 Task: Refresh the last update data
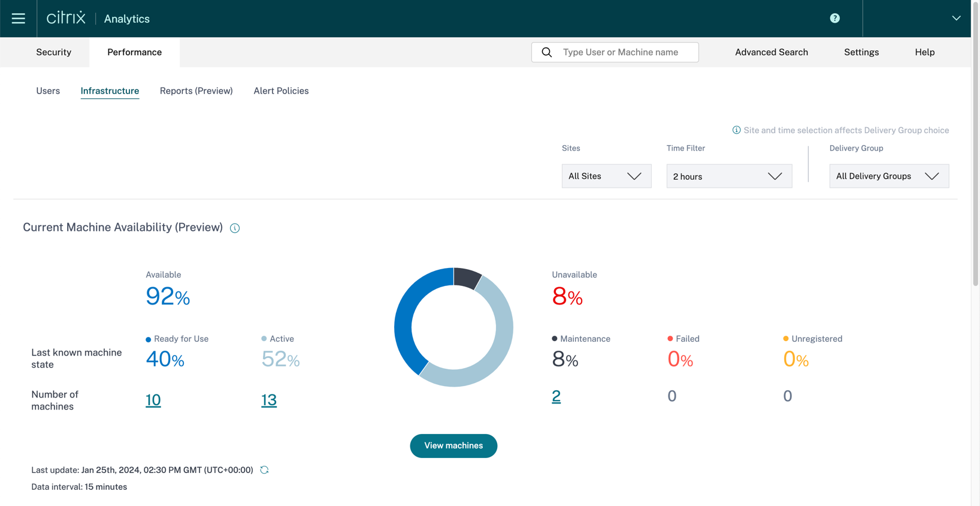pyautogui.click(x=264, y=470)
